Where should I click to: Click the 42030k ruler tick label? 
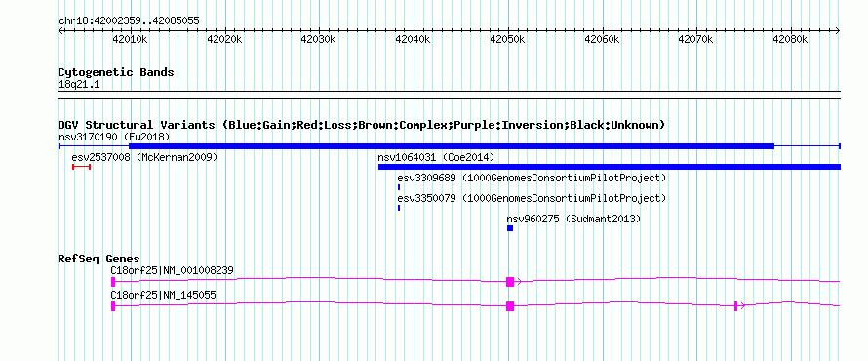pos(318,39)
